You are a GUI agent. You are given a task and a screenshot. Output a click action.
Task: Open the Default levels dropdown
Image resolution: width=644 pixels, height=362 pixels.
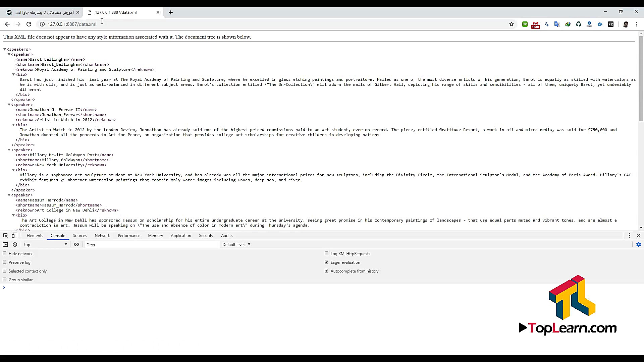[x=236, y=244]
